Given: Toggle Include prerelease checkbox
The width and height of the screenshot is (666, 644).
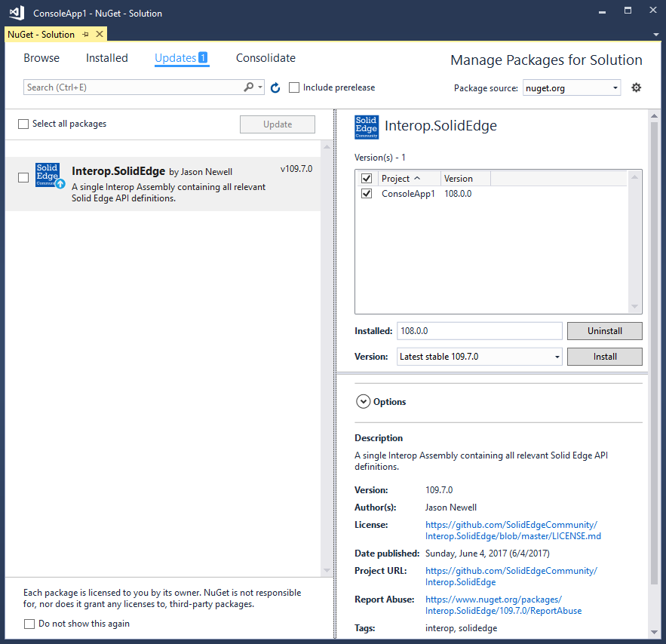Looking at the screenshot, I should pyautogui.click(x=294, y=87).
